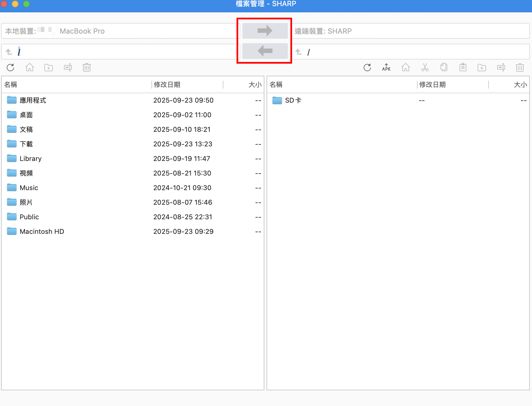
Task: Select the Library folder
Action: pyautogui.click(x=133, y=159)
